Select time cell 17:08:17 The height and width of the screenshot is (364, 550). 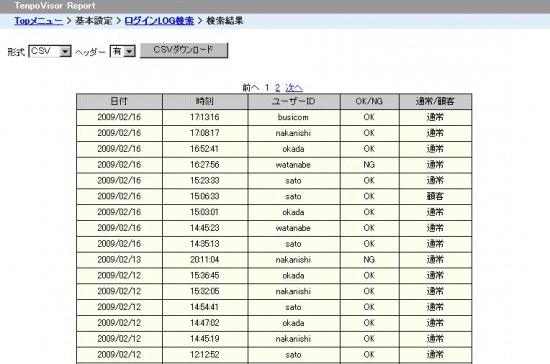tap(205, 133)
